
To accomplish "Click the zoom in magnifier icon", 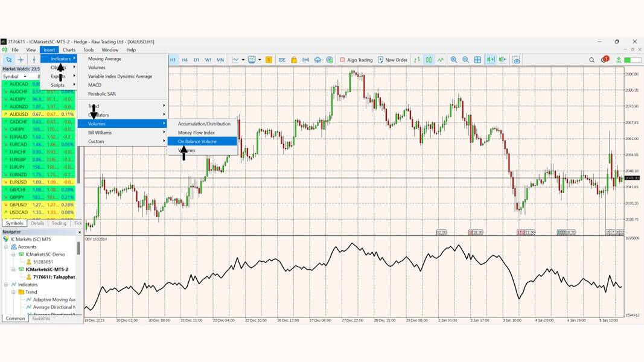I will pos(454,60).
